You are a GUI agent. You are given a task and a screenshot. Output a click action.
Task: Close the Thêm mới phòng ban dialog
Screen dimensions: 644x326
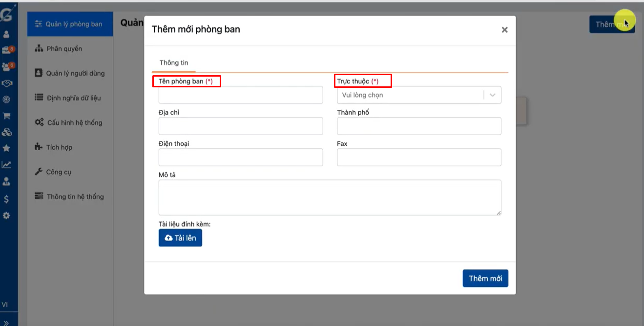pos(504,30)
